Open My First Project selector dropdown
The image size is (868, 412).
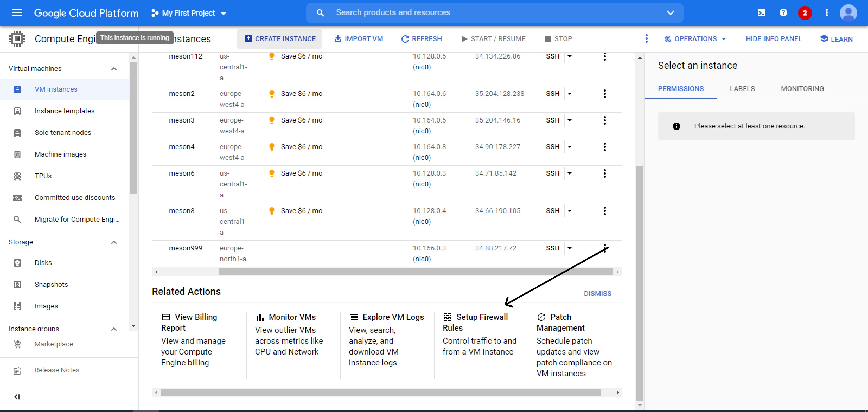click(x=189, y=13)
